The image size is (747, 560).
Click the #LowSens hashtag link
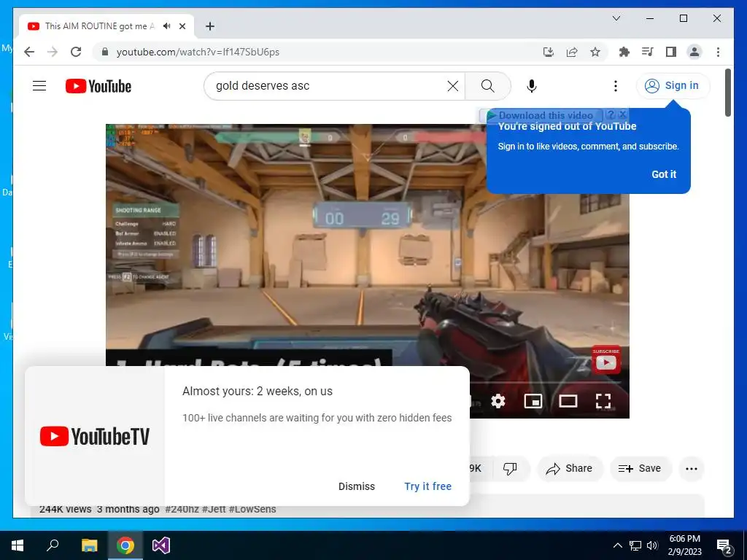tap(252, 509)
